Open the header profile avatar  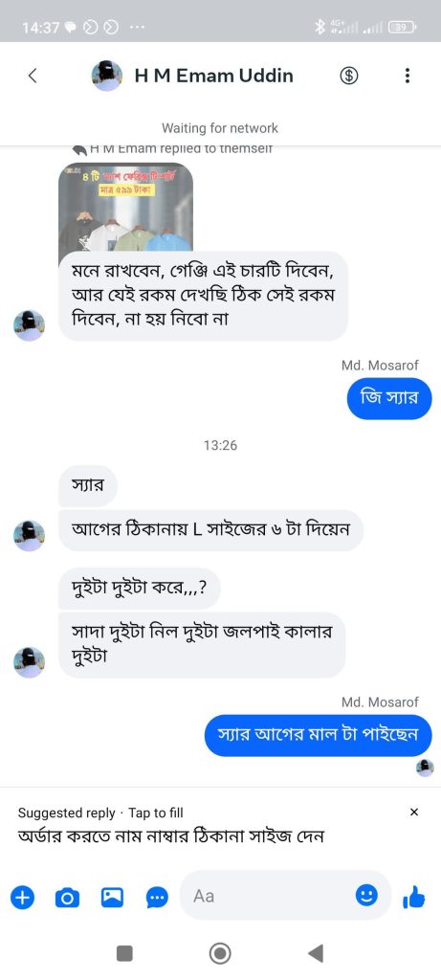click(107, 76)
